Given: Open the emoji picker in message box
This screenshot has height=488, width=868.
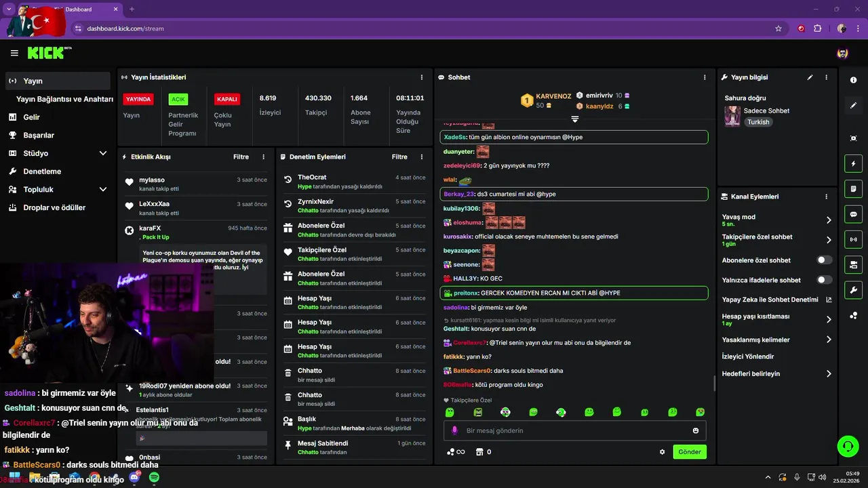Looking at the screenshot, I should [696, 430].
